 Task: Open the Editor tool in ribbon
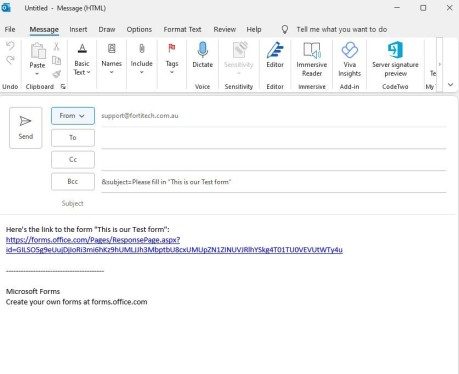275,55
